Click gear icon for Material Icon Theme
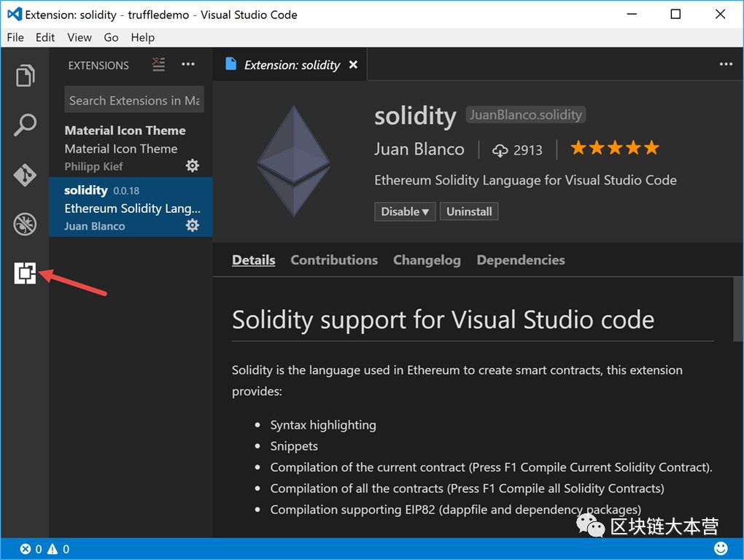744x560 pixels. pyautogui.click(x=192, y=166)
